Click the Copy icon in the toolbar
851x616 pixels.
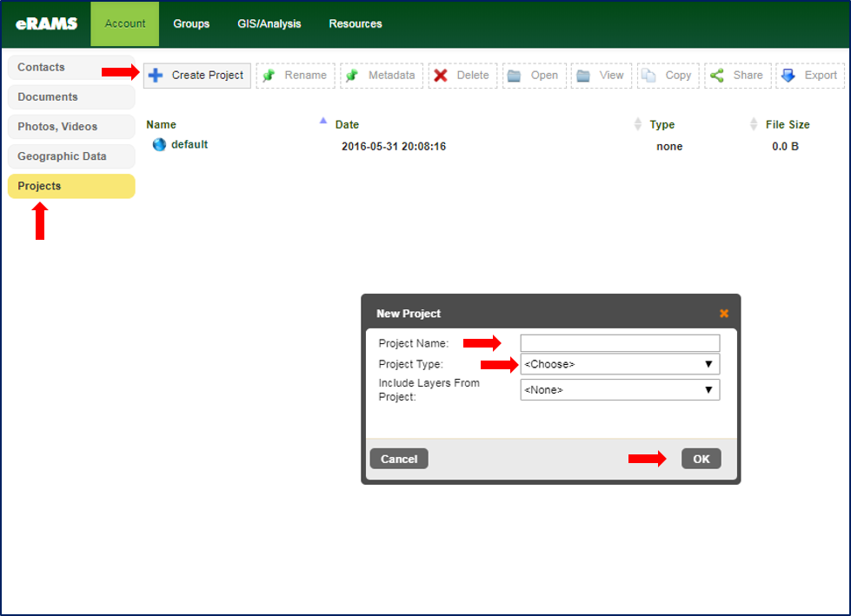648,76
